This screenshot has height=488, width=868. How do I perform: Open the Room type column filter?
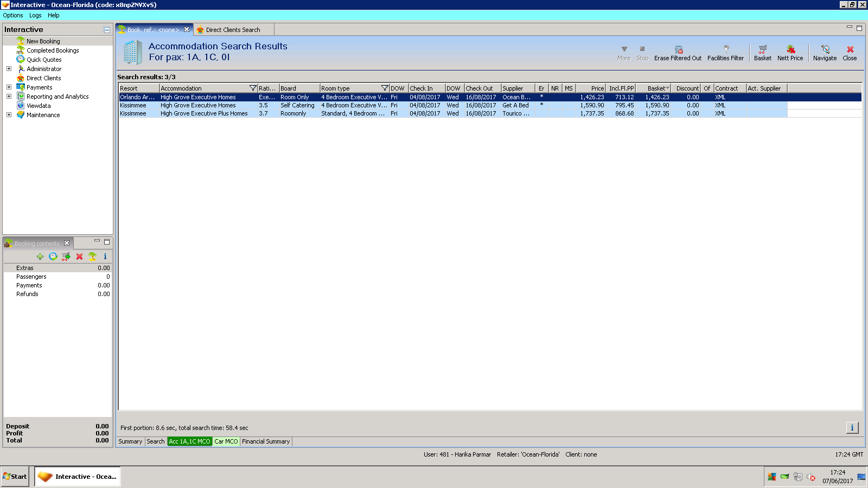tap(385, 88)
